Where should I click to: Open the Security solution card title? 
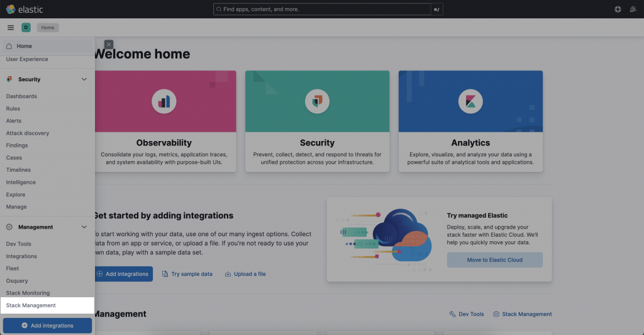[x=317, y=143]
